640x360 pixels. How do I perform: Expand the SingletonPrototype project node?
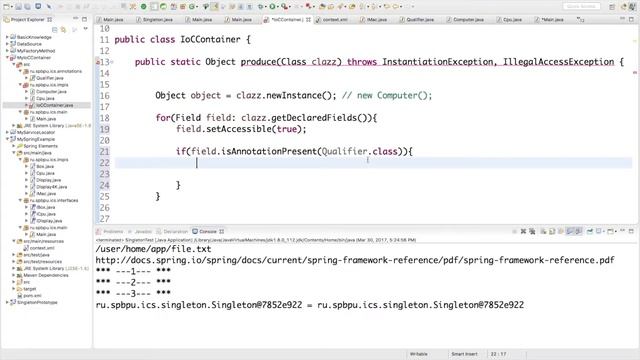(7, 302)
